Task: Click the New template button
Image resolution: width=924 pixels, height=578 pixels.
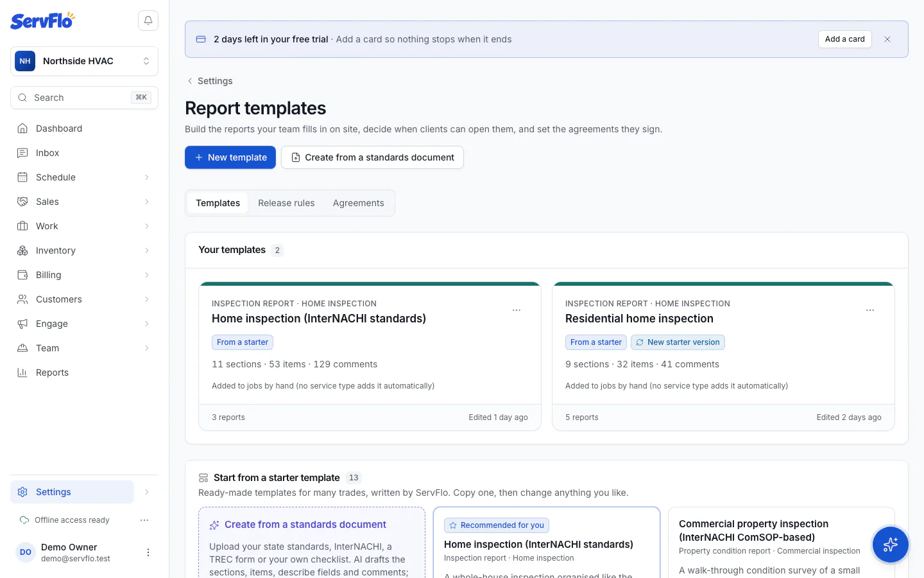Action: [230, 157]
